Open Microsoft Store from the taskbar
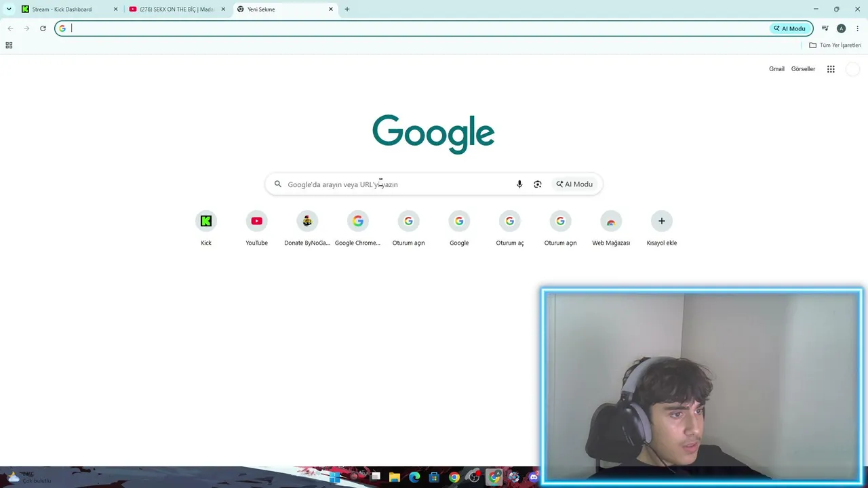Viewport: 868px width, 488px height. click(434, 477)
